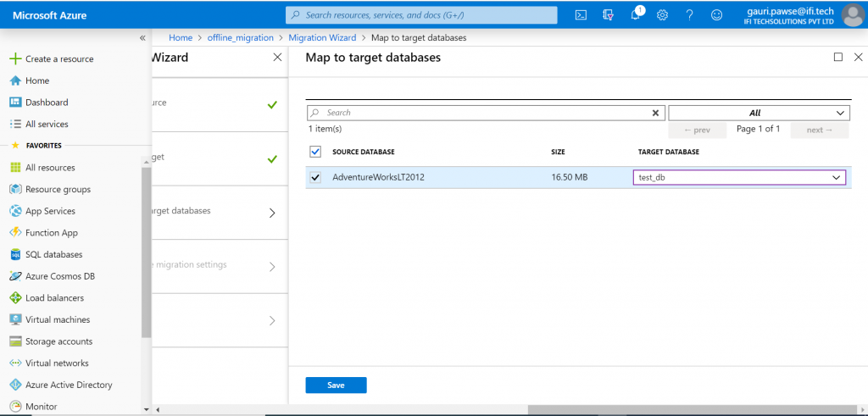868x416 pixels.
Task: Click the SQL databases icon
Action: 15,254
